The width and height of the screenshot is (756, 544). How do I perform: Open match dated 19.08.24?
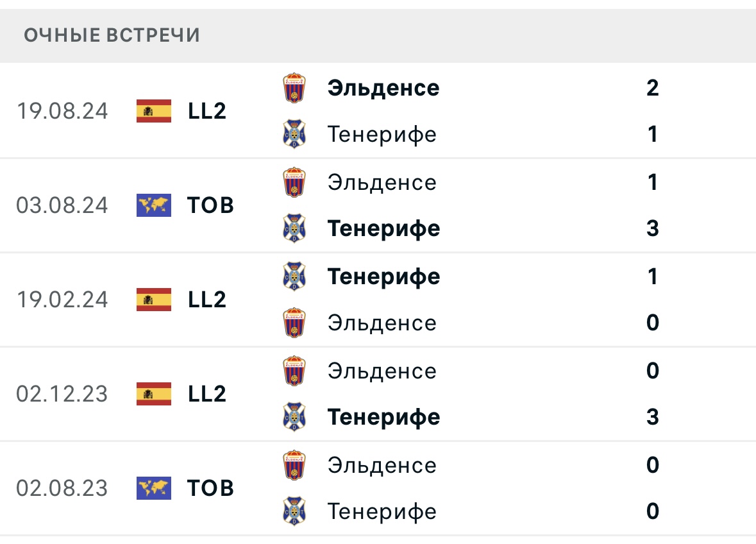[62, 111]
